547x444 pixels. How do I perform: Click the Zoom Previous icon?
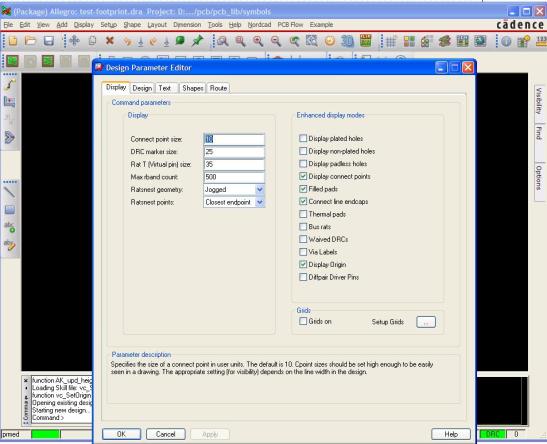point(294,41)
